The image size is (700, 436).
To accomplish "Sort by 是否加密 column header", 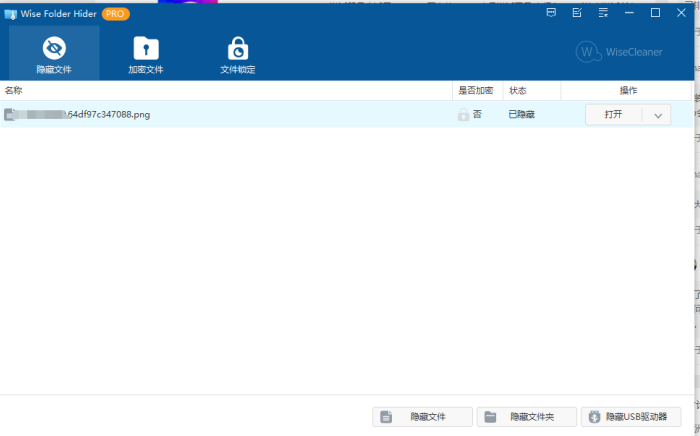I will (478, 91).
